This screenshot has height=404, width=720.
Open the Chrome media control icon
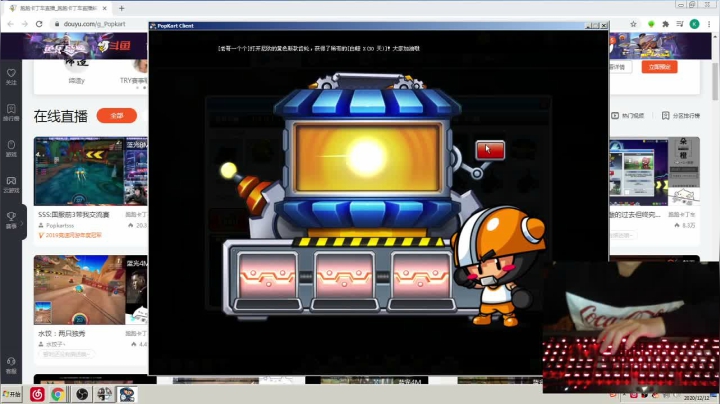click(680, 24)
